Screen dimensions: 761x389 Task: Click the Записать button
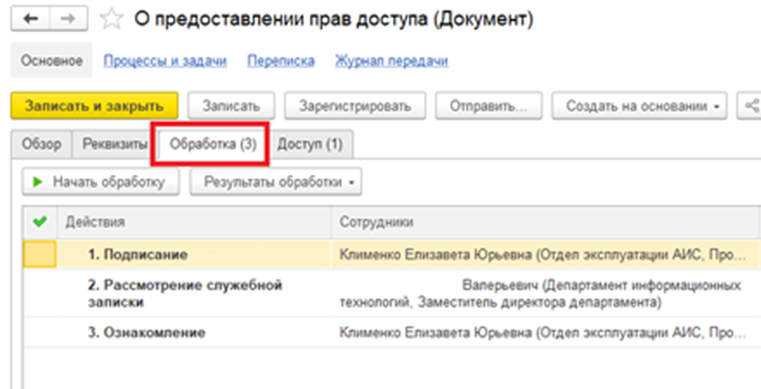pos(231,106)
